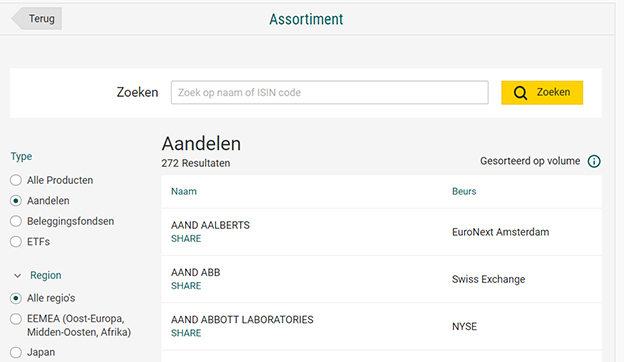
Task: Click the yellow Zoeken button
Action: pos(542,93)
